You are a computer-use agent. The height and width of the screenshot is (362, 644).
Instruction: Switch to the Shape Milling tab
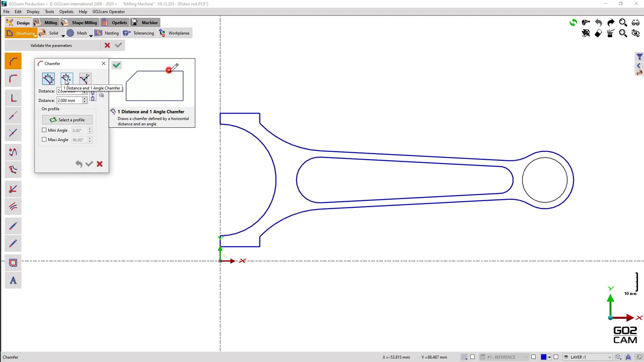(x=79, y=23)
